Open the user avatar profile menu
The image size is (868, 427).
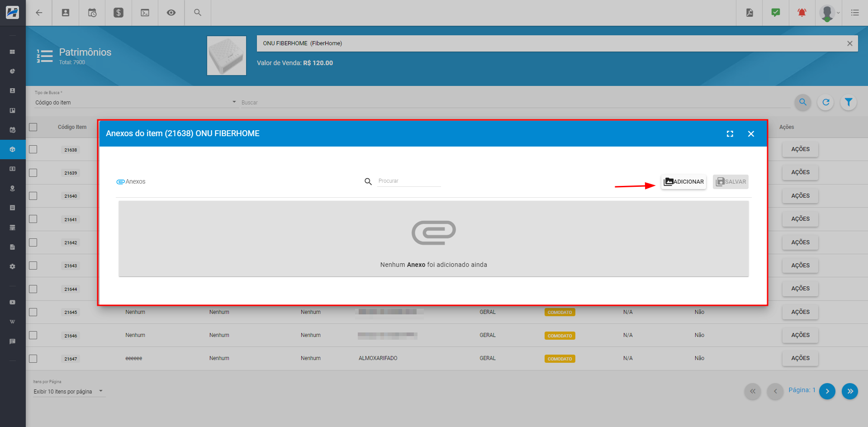[x=829, y=13]
